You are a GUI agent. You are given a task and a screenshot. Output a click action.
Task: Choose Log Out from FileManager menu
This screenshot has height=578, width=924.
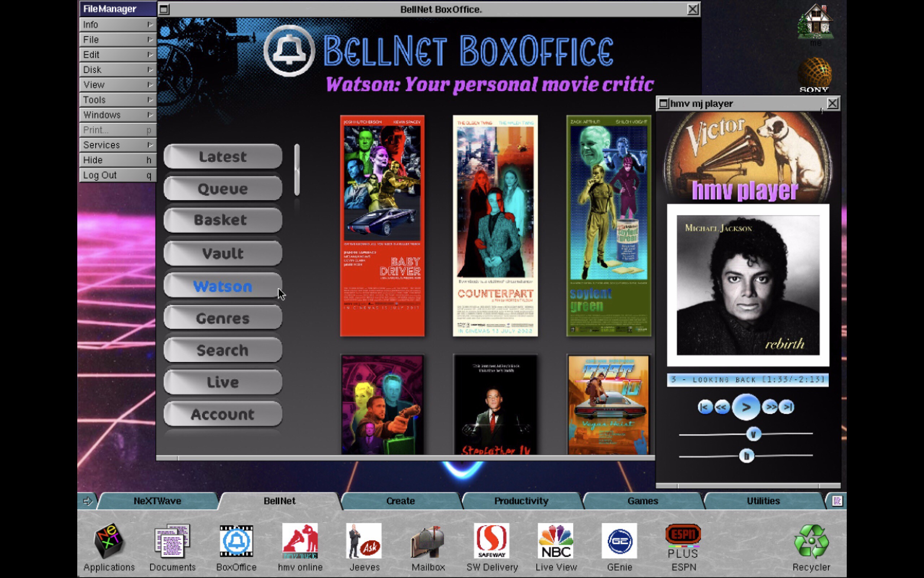[x=118, y=175]
